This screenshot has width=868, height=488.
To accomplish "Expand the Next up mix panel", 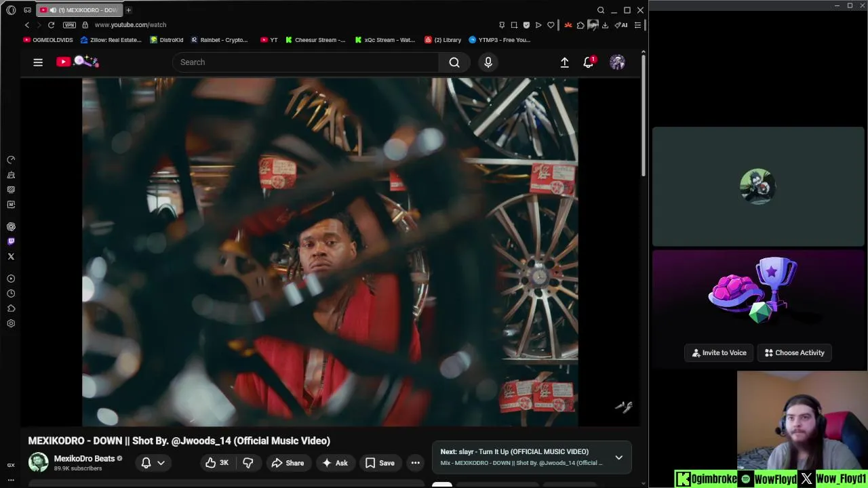I will [x=618, y=457].
